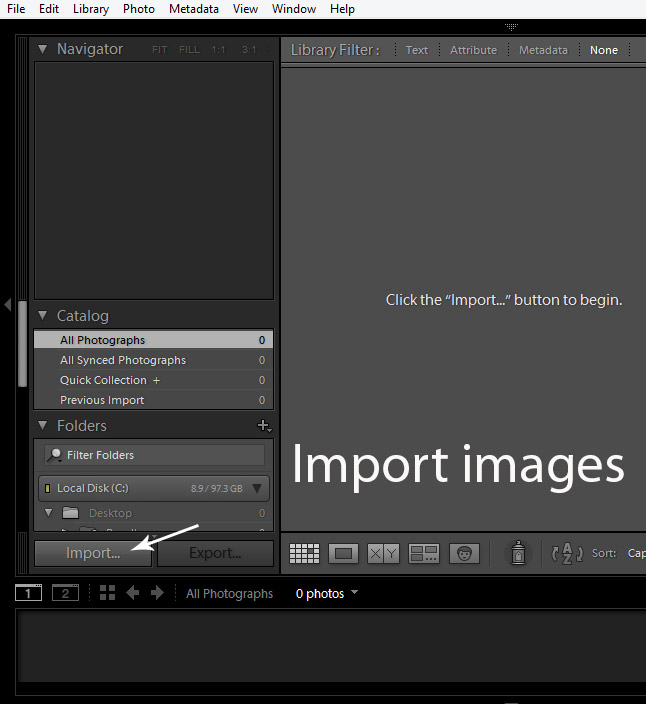Open the Edit menu
Image resolution: width=646 pixels, height=704 pixels.
(49, 9)
